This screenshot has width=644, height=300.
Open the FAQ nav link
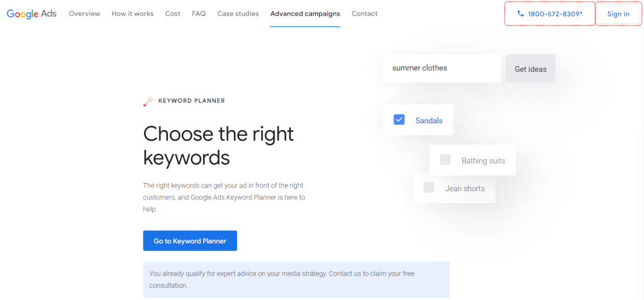(x=199, y=14)
